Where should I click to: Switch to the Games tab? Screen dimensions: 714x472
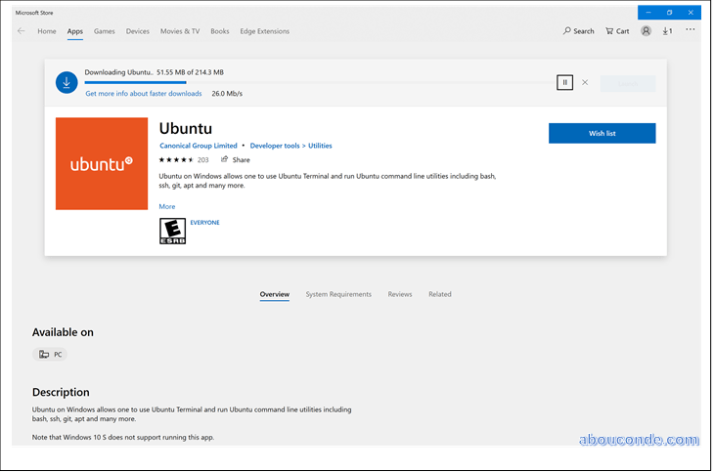[104, 31]
